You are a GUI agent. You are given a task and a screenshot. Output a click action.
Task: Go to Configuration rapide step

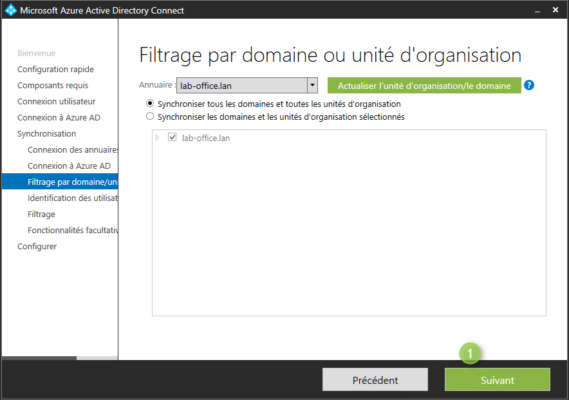pyautogui.click(x=56, y=69)
